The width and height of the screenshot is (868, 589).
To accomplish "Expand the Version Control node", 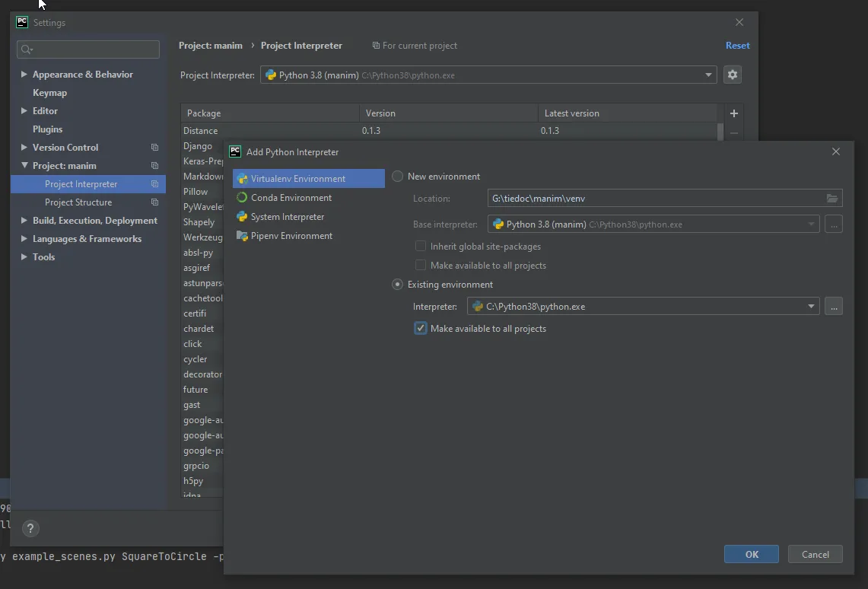I will [24, 148].
